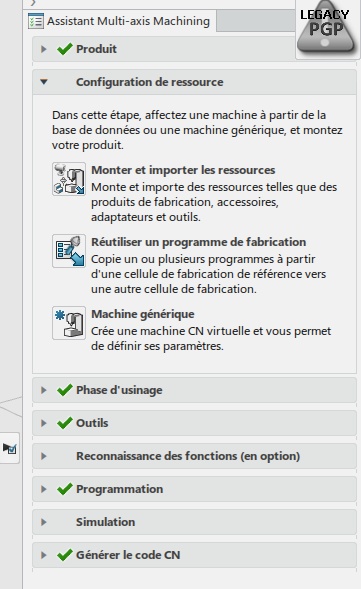This screenshot has width=361, height=589.
Task: Collapse the Configuration de ressource section
Action: pos(44,82)
